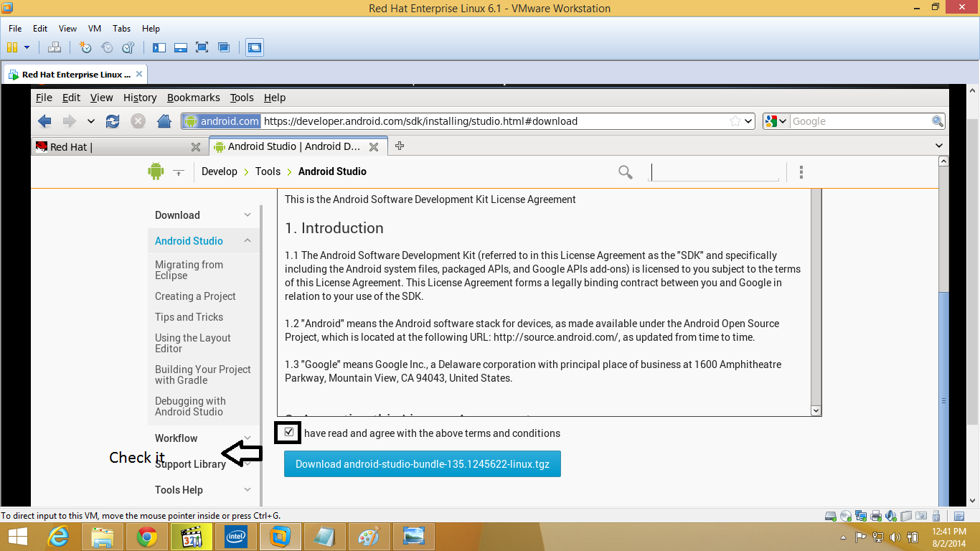Take a snapshot of the VM
This screenshot has width=980, height=551.
click(x=85, y=47)
